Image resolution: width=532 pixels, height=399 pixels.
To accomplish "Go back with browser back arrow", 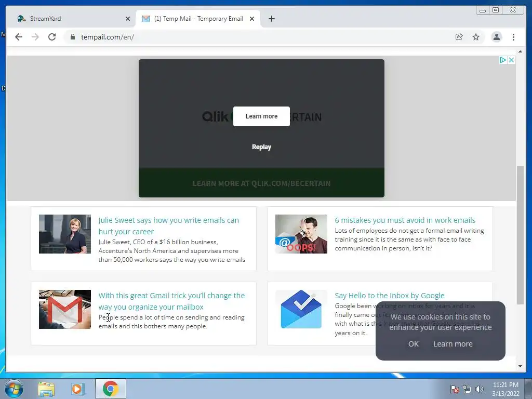I will tap(19, 37).
